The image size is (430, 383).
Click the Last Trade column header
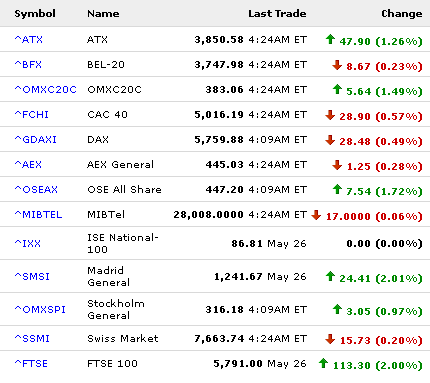[x=277, y=14]
